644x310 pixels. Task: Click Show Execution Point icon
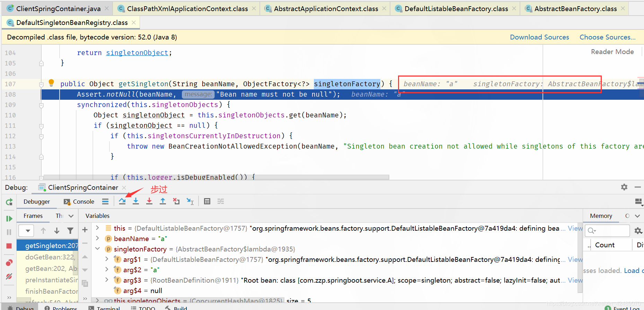coord(105,201)
